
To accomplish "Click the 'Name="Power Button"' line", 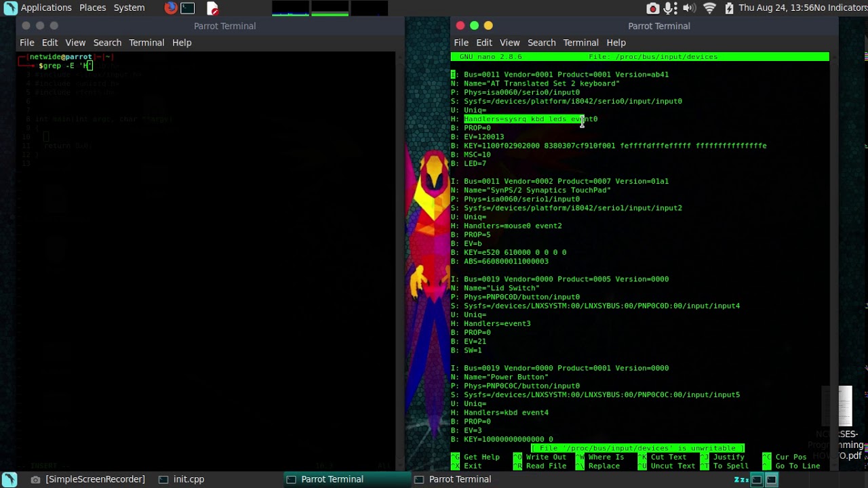I will [x=500, y=377].
